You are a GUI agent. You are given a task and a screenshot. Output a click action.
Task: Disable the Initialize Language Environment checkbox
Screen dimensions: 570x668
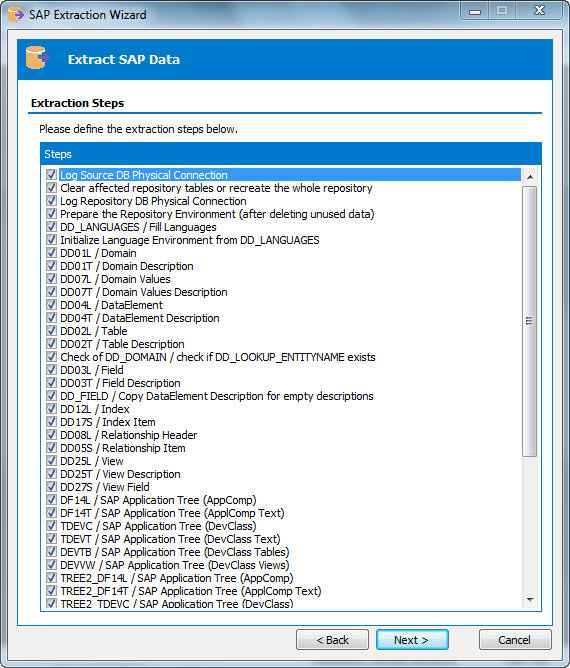coord(52,240)
